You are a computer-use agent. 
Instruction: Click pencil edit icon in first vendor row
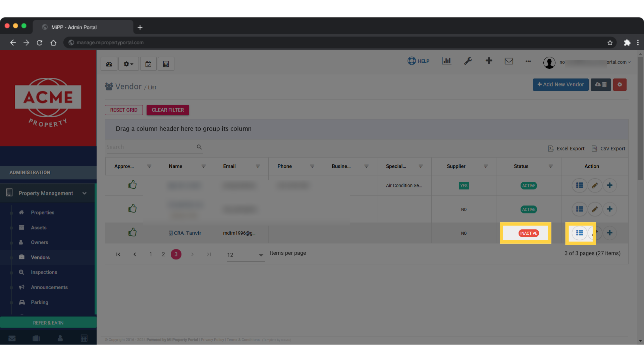[x=595, y=185]
